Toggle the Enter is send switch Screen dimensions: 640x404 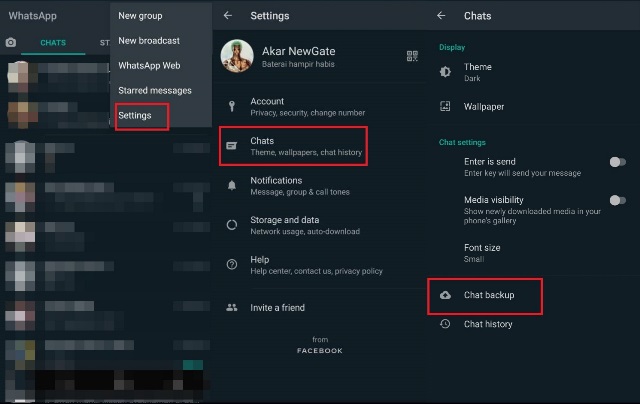coord(618,162)
